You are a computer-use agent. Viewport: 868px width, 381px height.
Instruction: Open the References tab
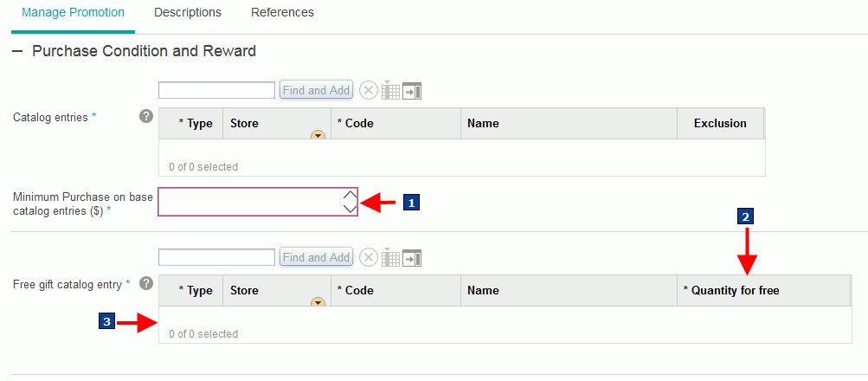point(282,13)
